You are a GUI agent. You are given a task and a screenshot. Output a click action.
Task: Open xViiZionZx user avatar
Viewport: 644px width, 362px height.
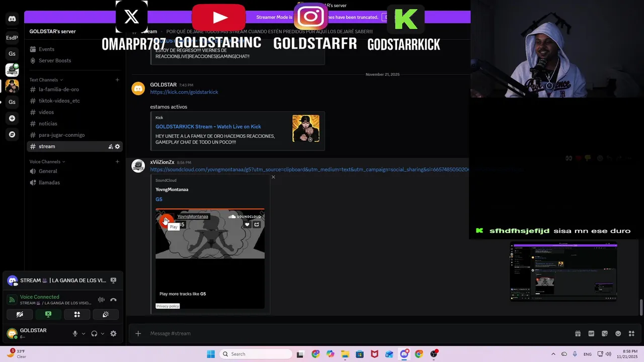pos(138,166)
